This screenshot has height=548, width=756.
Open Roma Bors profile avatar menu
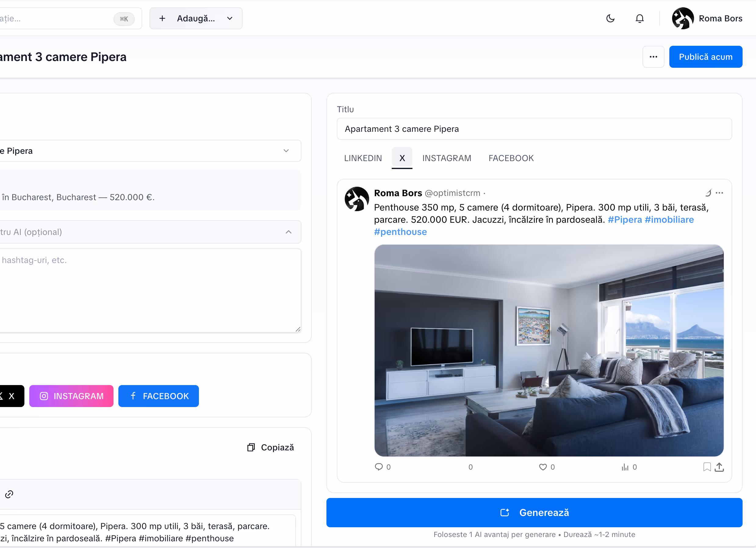(683, 18)
